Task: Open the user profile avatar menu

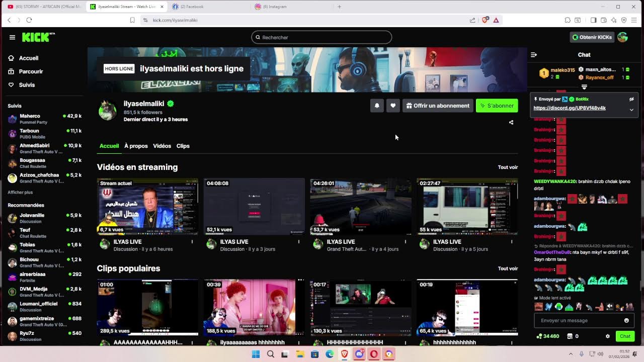Action: point(622,37)
